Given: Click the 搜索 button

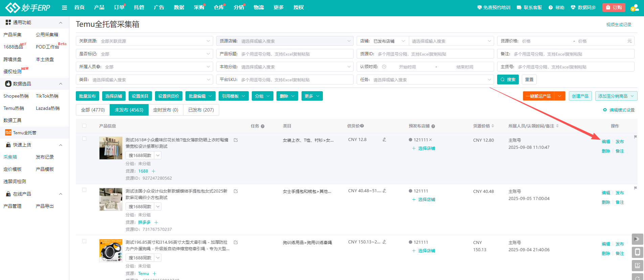Looking at the screenshot, I should (508, 80).
